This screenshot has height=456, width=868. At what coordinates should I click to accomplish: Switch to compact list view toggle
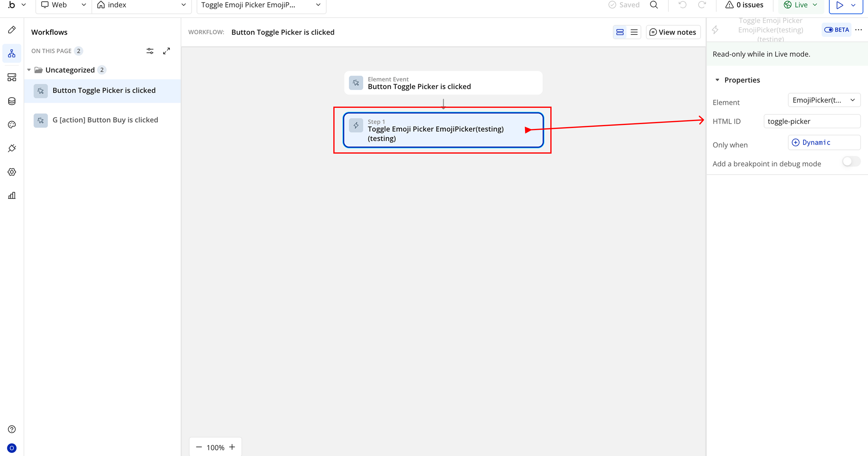pyautogui.click(x=634, y=32)
